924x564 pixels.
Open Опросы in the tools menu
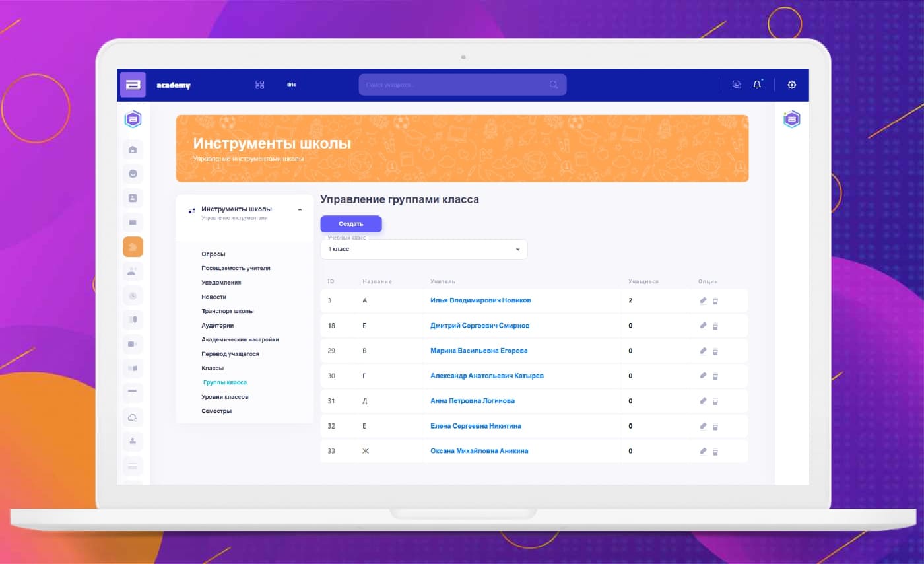213,254
